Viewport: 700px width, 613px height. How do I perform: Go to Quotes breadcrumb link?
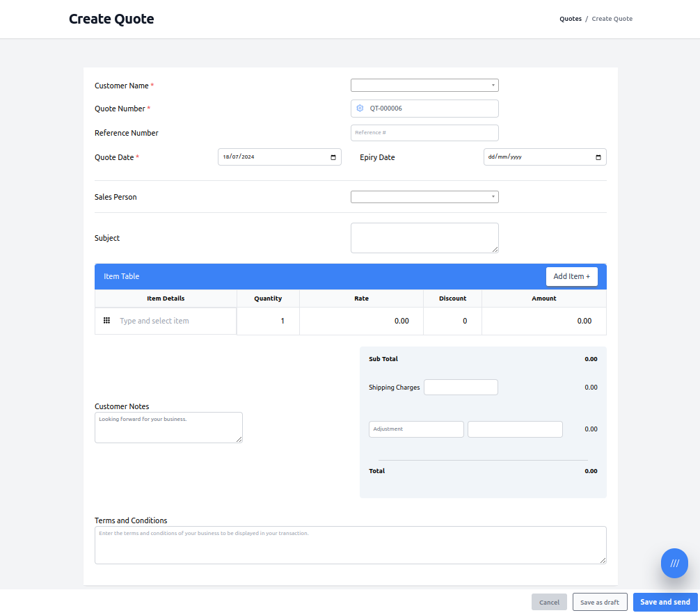(x=571, y=19)
